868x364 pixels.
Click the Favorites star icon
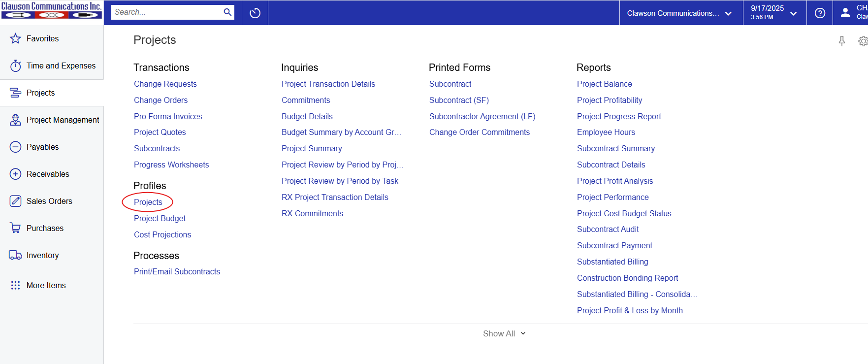16,38
